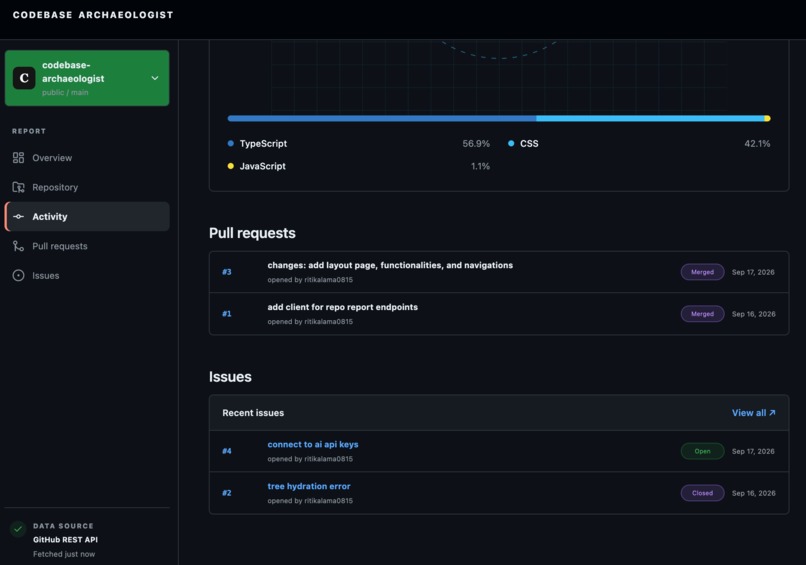Viewport: 806px width, 565px height.
Task: Click Merged badge on PR #3
Action: click(x=703, y=272)
